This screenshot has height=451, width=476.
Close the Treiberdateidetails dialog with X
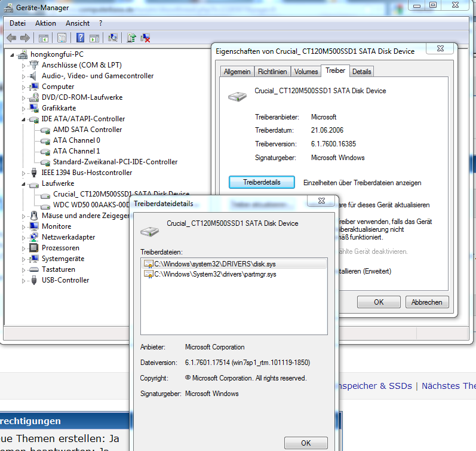[x=321, y=201]
